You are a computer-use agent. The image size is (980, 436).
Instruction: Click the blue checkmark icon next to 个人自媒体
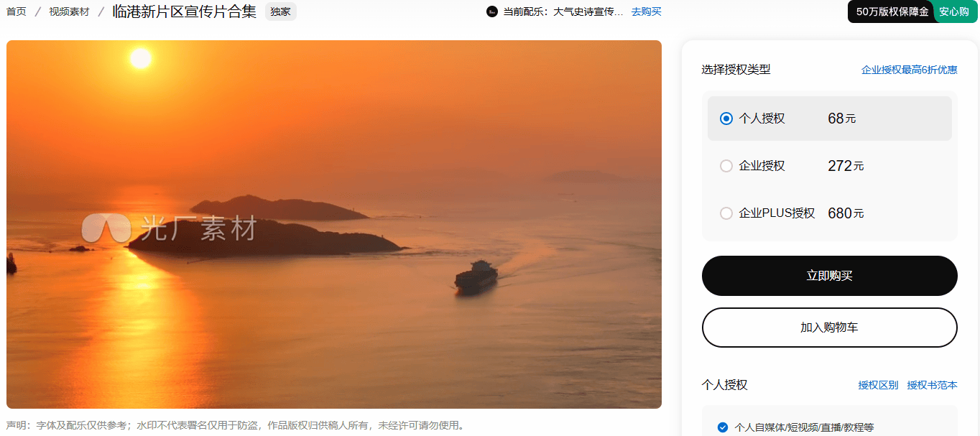723,427
